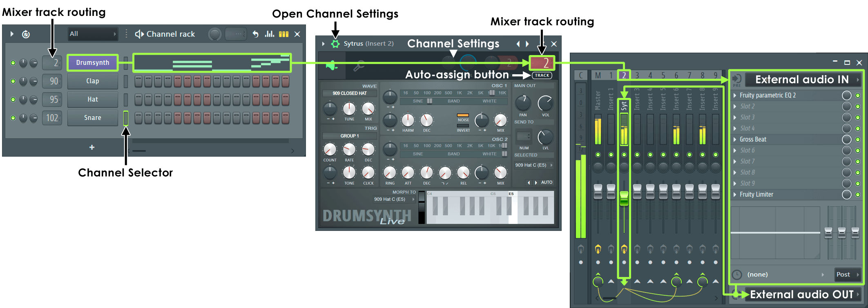868x308 pixels.
Task: Select the plugin tab in Channel Settings
Action: pyautogui.click(x=332, y=65)
